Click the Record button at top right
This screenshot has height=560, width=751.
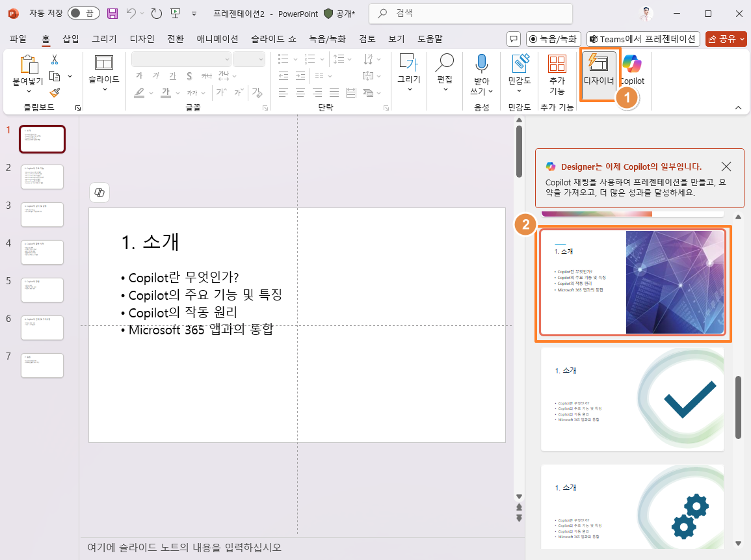[x=554, y=39]
